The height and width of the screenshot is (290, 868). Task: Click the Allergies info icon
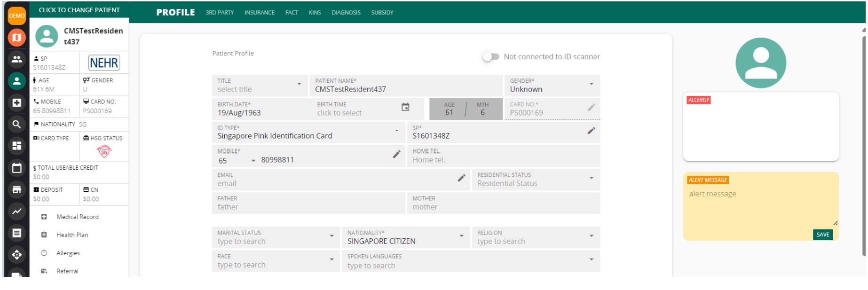[x=44, y=253]
